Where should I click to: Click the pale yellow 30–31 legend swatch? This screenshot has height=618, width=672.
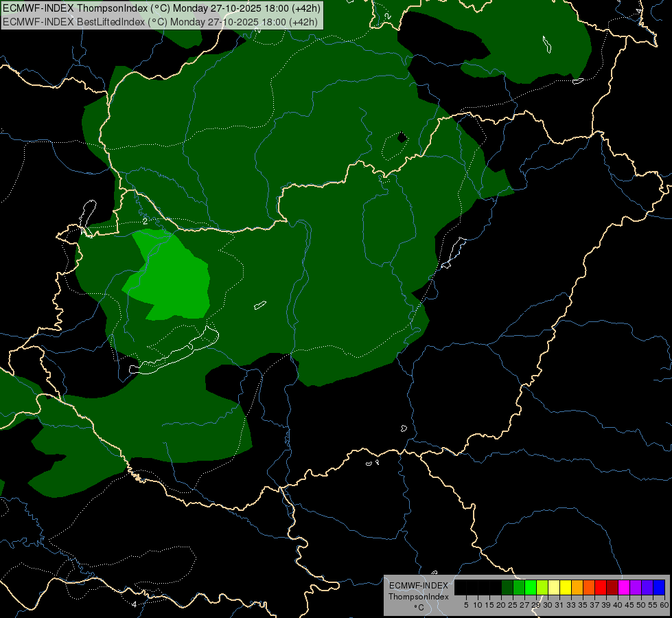click(554, 587)
